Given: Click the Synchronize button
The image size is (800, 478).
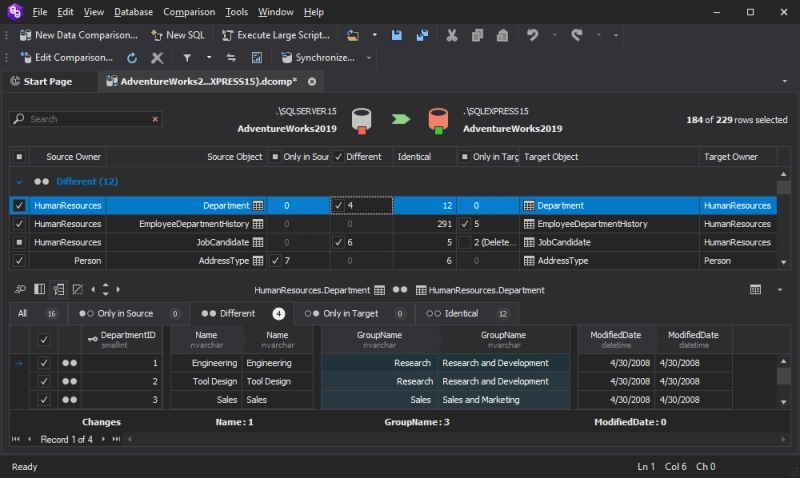Looking at the screenshot, I should 318,58.
